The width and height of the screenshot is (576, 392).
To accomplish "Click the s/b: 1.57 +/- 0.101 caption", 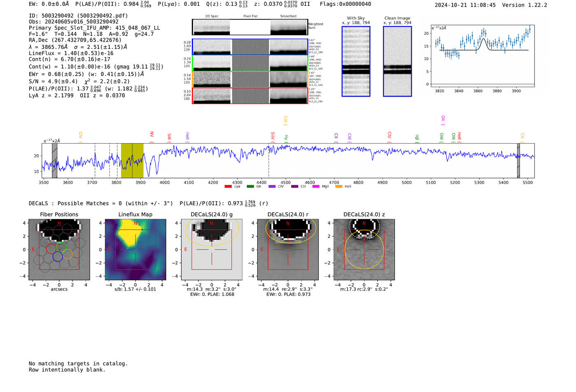I will tap(135, 289).
